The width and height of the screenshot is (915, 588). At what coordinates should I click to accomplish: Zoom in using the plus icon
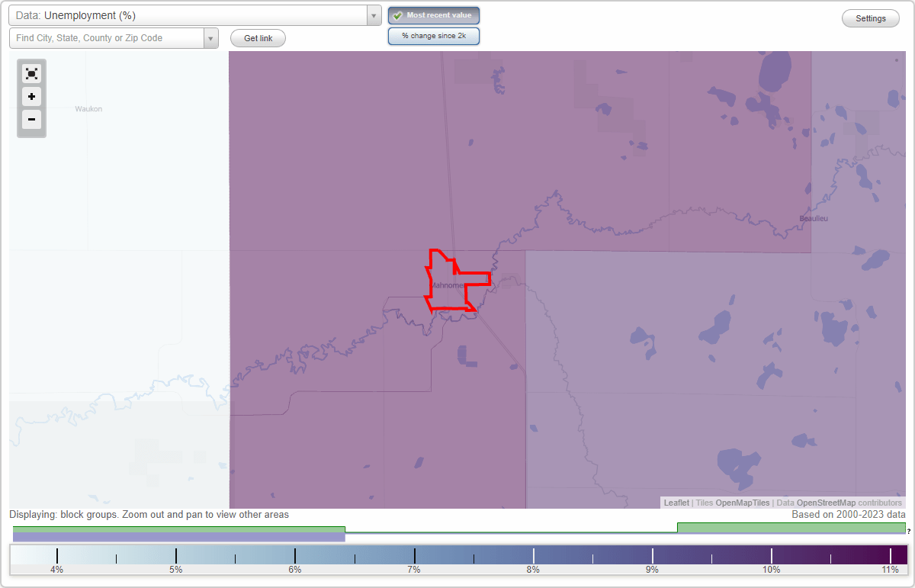(x=31, y=97)
